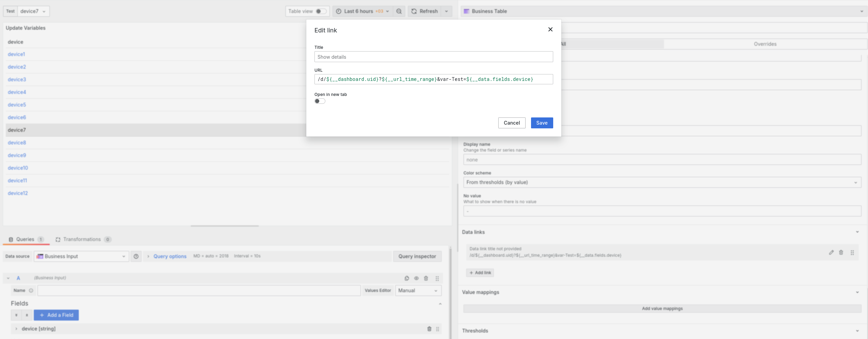
Task: Save the edited link
Action: pos(542,123)
